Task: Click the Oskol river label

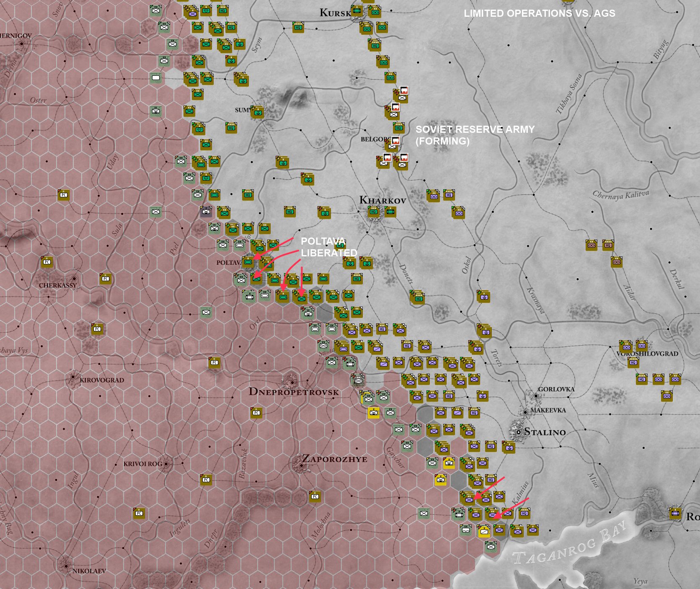Action: [x=467, y=265]
